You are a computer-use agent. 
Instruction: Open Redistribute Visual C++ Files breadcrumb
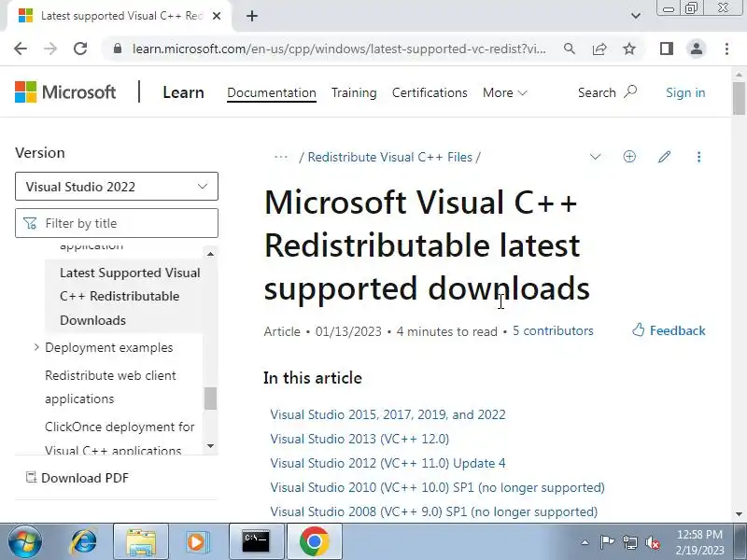point(390,157)
